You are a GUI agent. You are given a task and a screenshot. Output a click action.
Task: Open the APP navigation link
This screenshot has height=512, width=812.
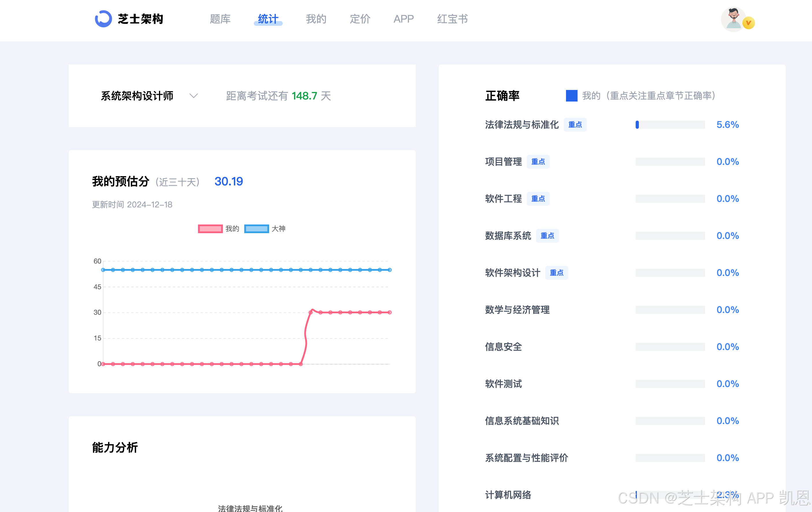403,19
